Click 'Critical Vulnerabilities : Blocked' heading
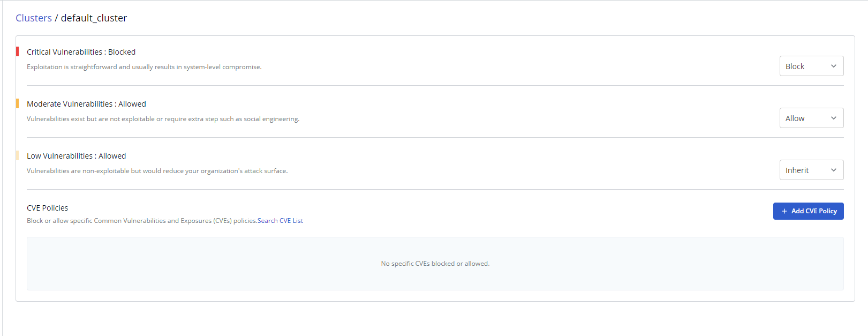This screenshot has height=336, width=868. (81, 52)
